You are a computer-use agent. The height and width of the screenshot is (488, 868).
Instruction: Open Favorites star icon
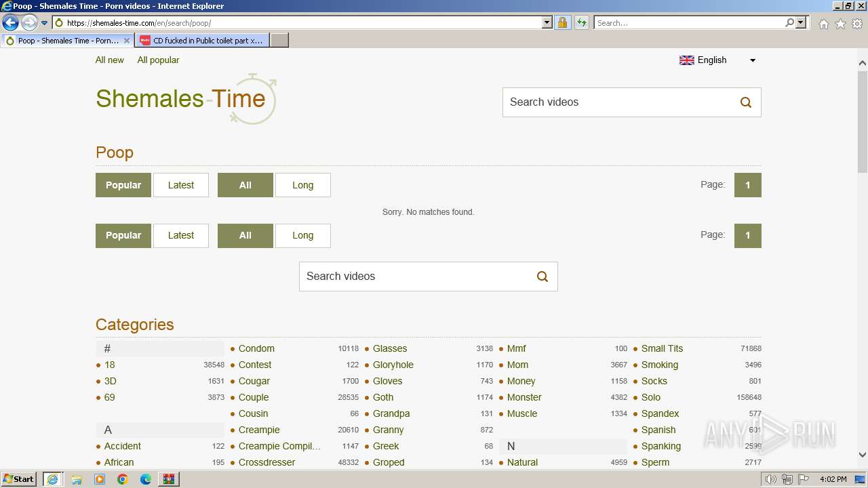(x=840, y=24)
